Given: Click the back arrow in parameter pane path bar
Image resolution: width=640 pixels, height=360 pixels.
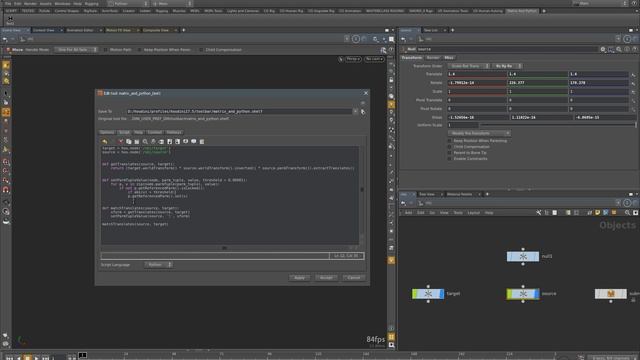Looking at the screenshot, I should click(404, 39).
